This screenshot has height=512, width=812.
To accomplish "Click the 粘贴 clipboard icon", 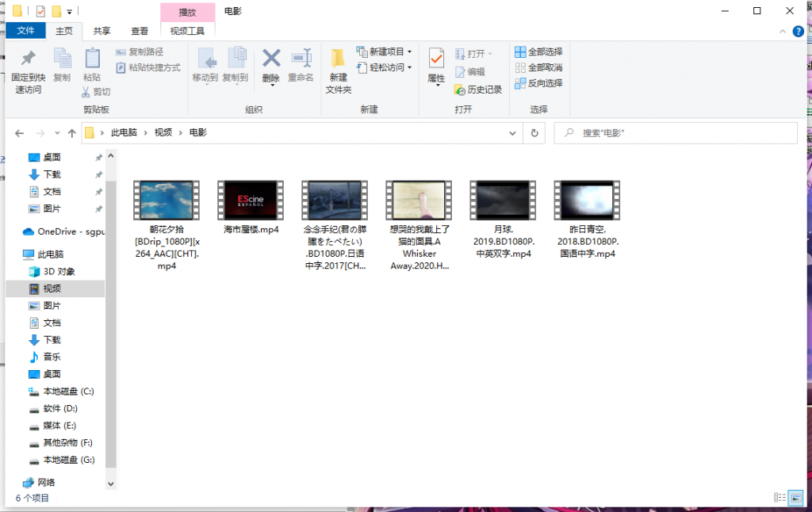I will 92,58.
